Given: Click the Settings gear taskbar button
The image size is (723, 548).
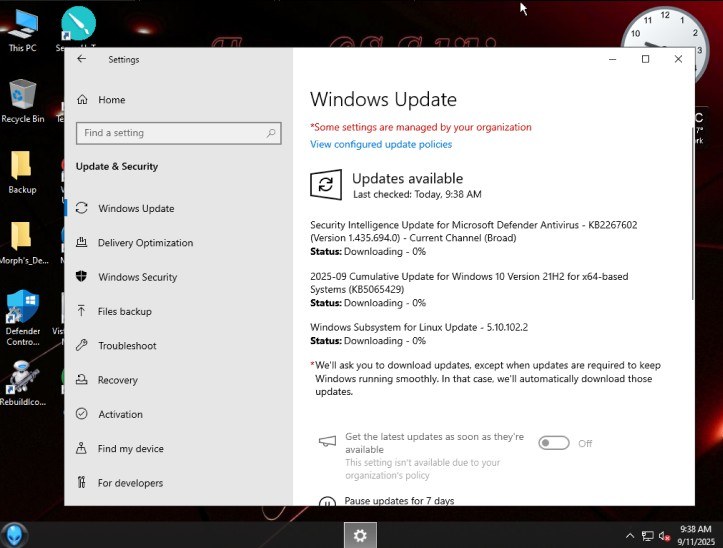Looking at the screenshot, I should (360, 536).
